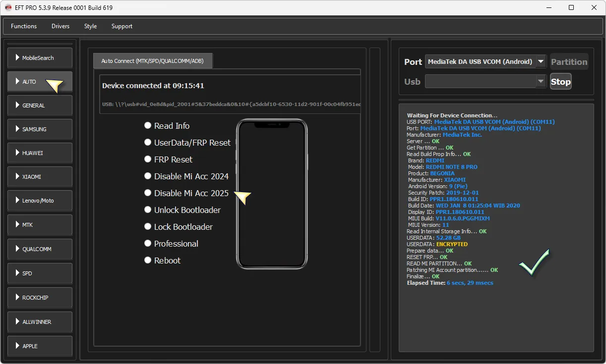Select the Read Info radio option
The height and width of the screenshot is (364, 606).
tap(148, 126)
